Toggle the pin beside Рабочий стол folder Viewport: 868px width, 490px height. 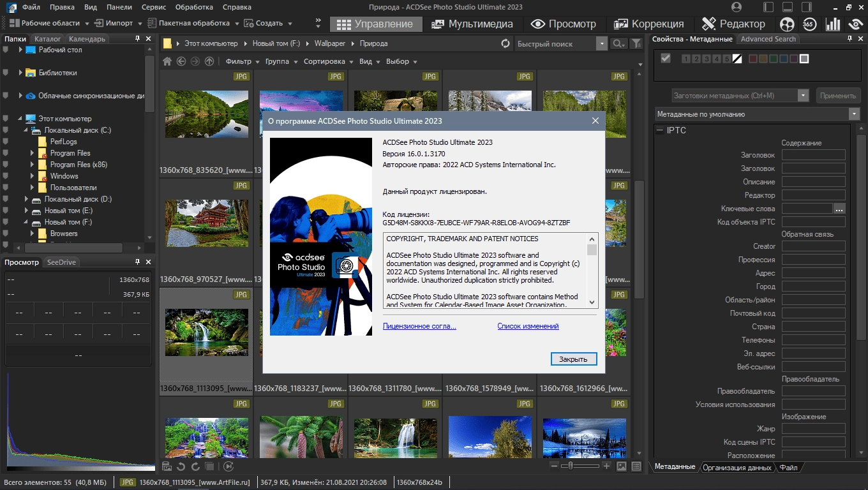click(6, 50)
